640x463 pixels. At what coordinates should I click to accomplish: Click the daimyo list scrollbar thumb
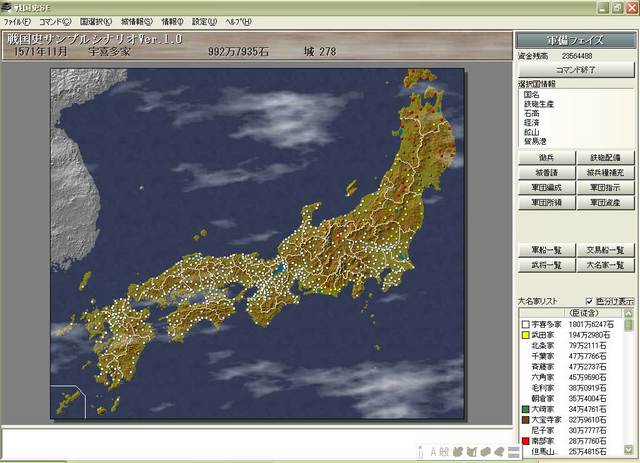[x=629, y=326]
